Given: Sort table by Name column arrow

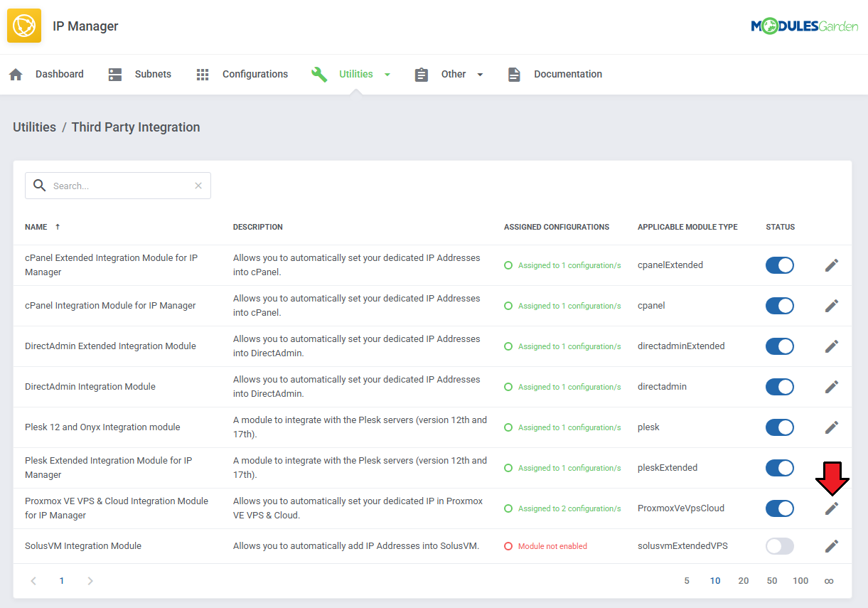Looking at the screenshot, I should 58,227.
